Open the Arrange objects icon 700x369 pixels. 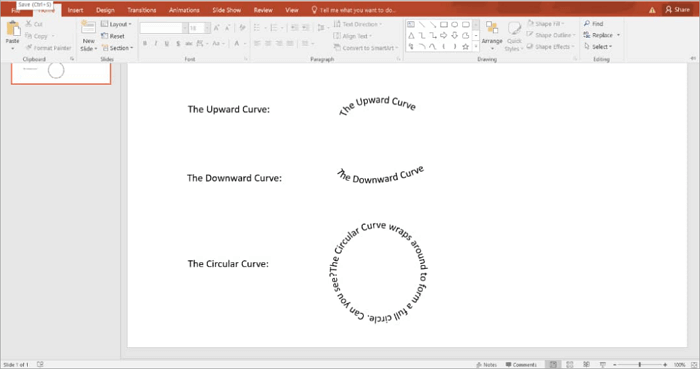(x=492, y=28)
